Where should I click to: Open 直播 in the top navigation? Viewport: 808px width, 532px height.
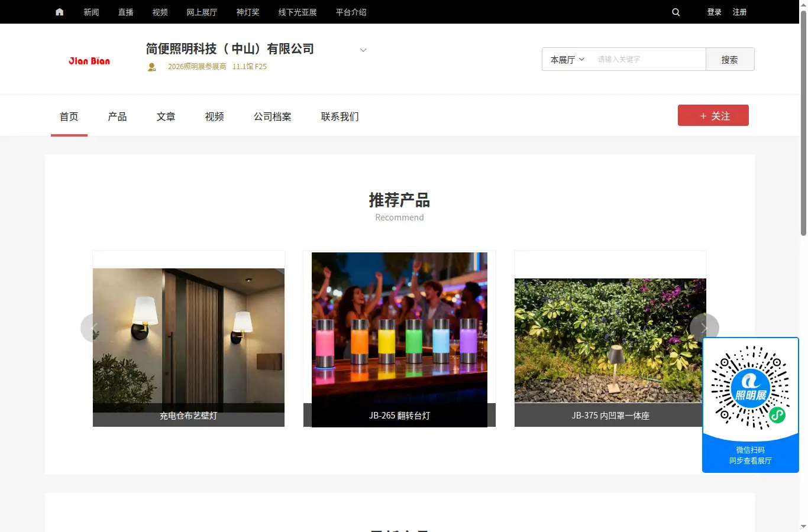click(125, 12)
